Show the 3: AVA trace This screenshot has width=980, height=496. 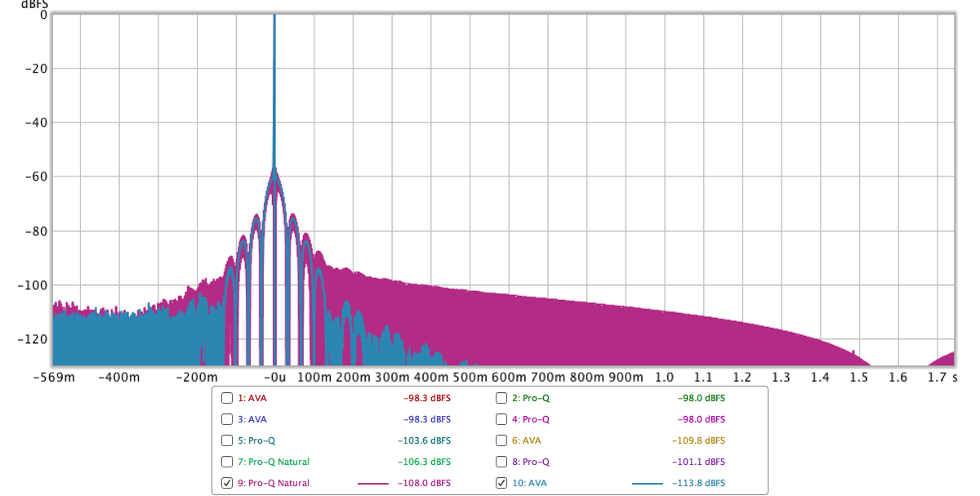pos(227,419)
